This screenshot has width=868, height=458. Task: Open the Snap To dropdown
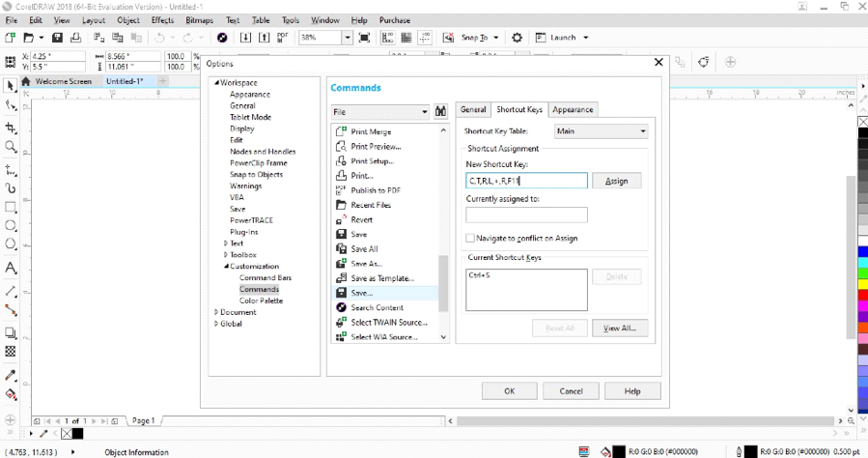coord(496,38)
